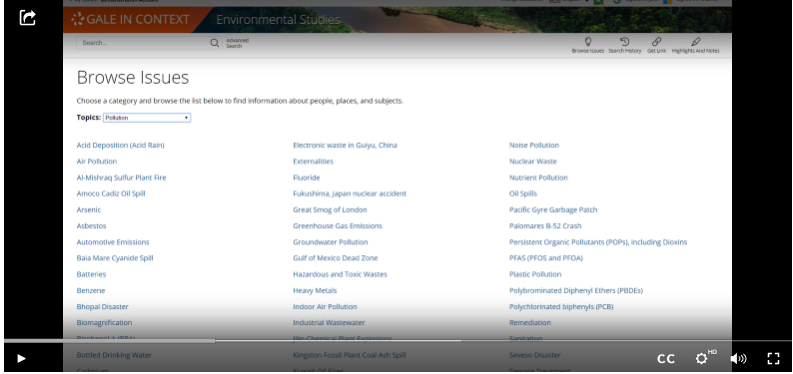
Task: Open video quality settings gear
Action: tap(701, 358)
